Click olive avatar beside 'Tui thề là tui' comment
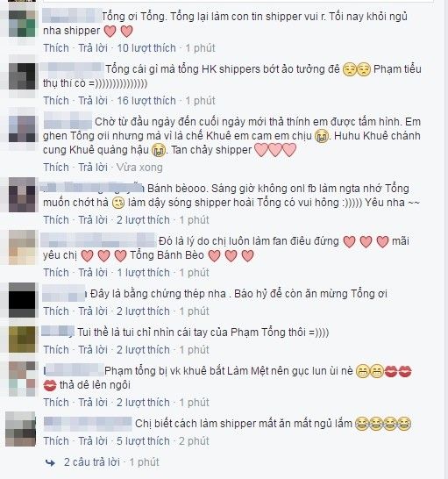 pos(22,340)
